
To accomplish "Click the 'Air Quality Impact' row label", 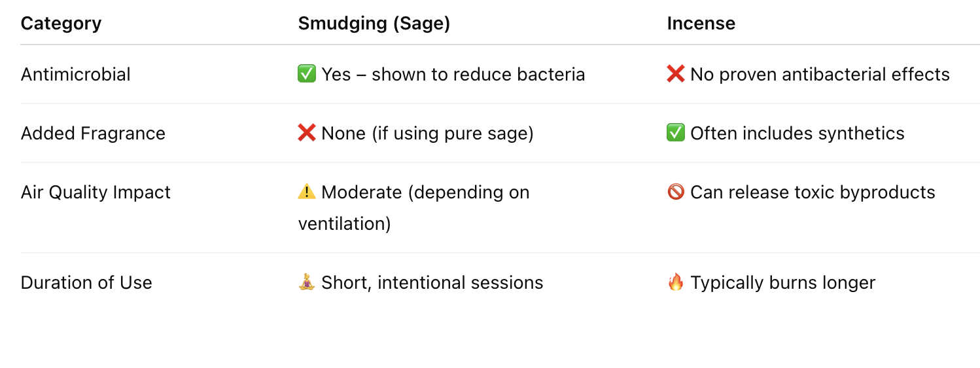I will click(96, 193).
